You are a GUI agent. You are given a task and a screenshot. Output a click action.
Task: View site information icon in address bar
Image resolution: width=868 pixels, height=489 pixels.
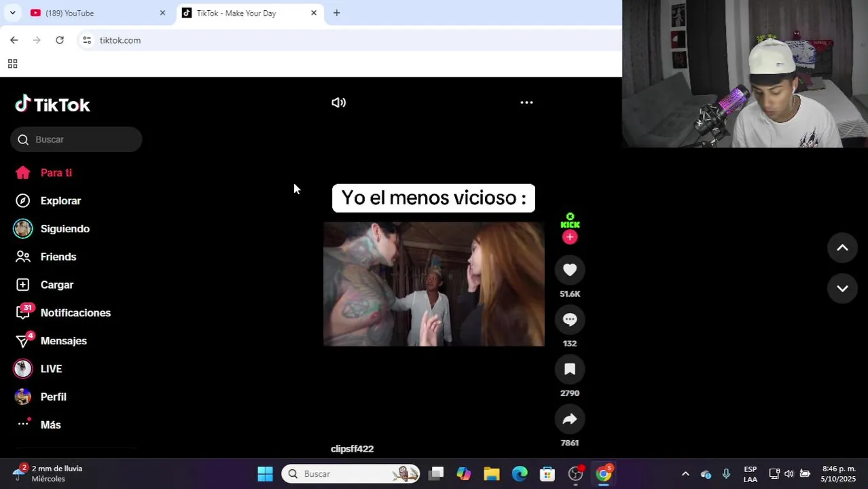click(x=87, y=40)
